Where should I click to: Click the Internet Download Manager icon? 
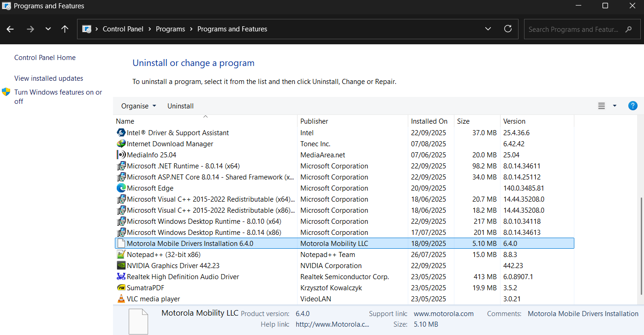(120, 144)
